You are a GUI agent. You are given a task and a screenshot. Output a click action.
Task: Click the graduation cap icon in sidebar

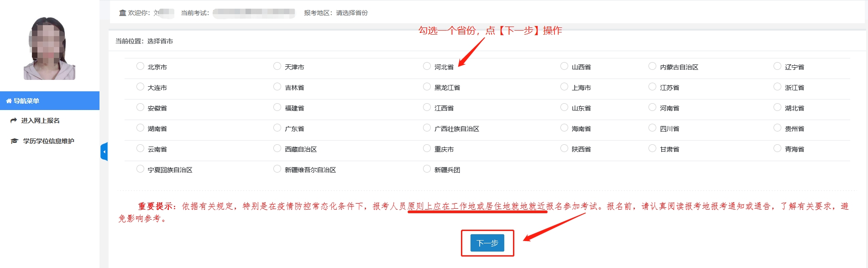click(x=14, y=141)
